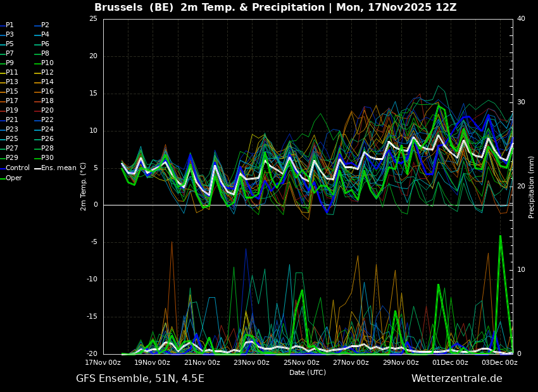Click the P15 legend entry
The height and width of the screenshot is (392, 538).
[x=9, y=92]
